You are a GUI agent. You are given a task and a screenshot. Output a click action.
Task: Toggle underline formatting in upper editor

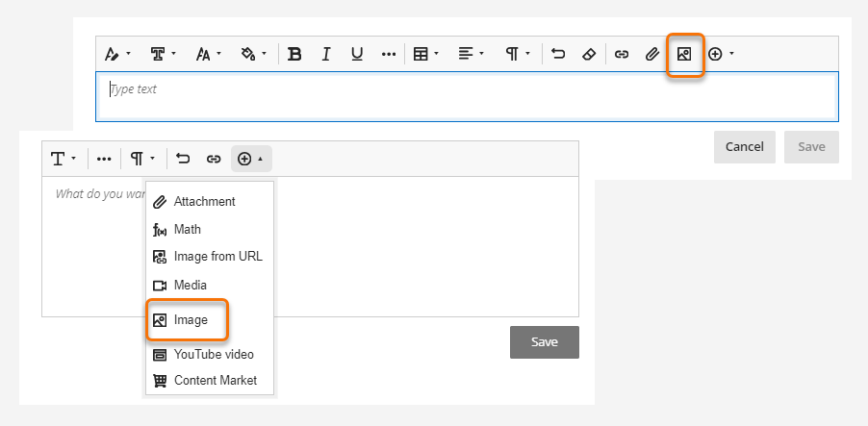tap(357, 54)
